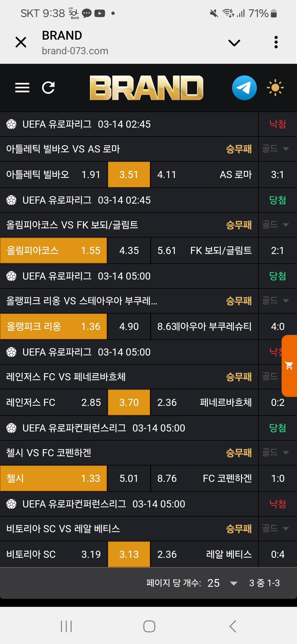
Task: Open the orange shopping cart tab
Action: point(289,365)
